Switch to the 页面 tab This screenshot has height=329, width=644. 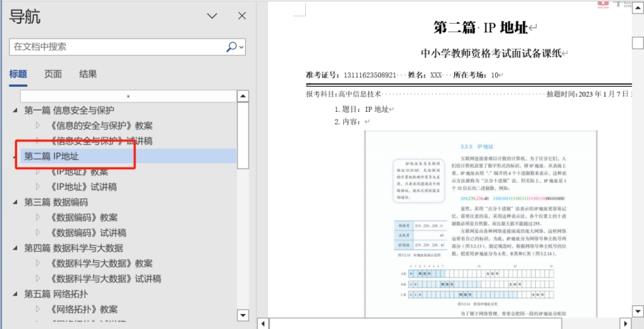coord(53,74)
